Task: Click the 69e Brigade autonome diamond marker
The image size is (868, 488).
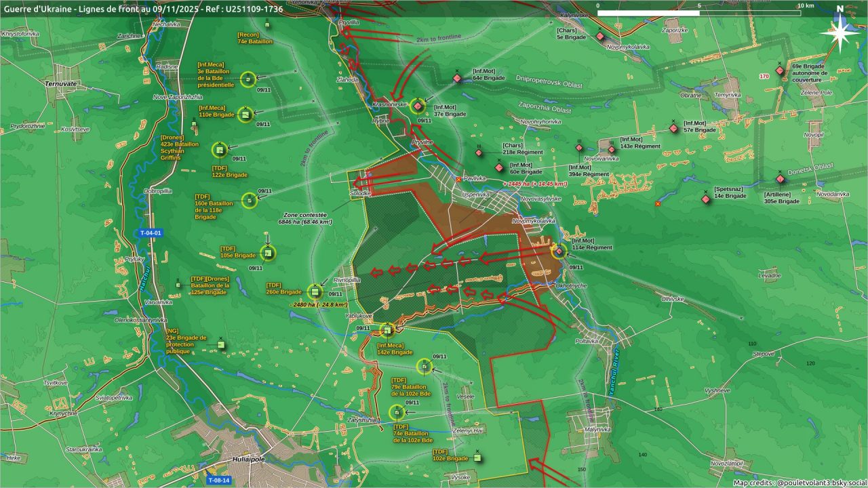Action: pyautogui.click(x=781, y=71)
